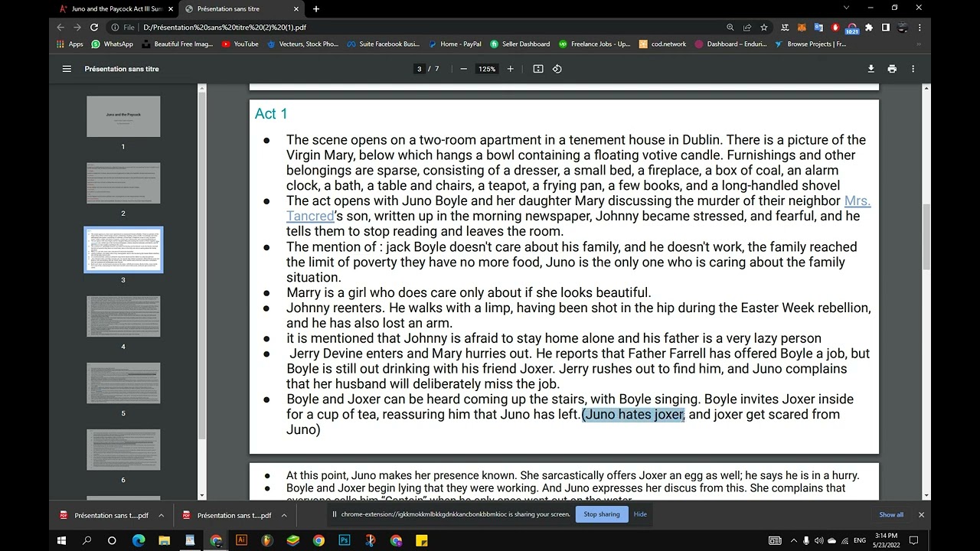Image resolution: width=980 pixels, height=551 pixels.
Task: Open Home - PayPal bookmark
Action: [455, 44]
